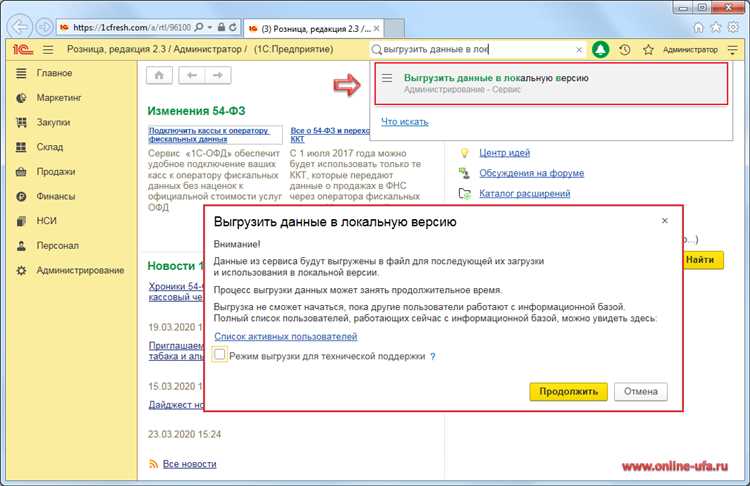This screenshot has width=750, height=486.
Task: Click the Отмена button
Action: click(x=640, y=391)
